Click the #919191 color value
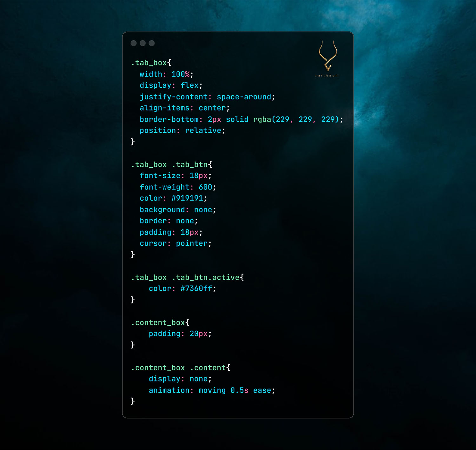476x450 pixels. [187, 198]
